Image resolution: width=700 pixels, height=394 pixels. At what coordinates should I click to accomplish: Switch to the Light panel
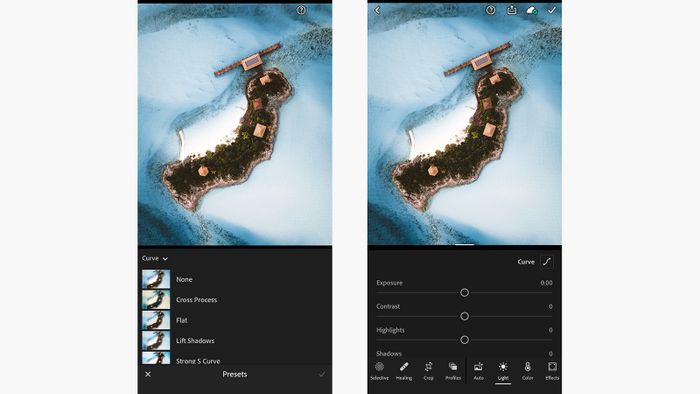tap(503, 371)
